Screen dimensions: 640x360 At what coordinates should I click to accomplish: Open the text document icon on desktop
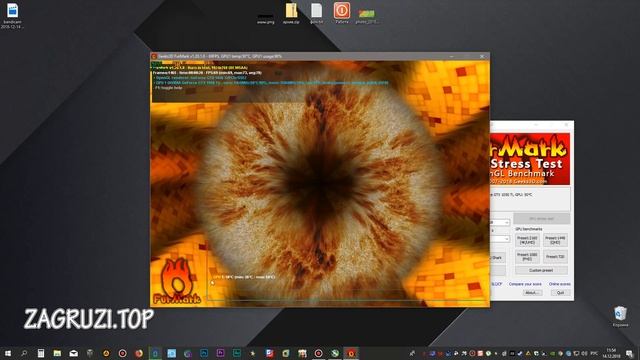pos(316,13)
